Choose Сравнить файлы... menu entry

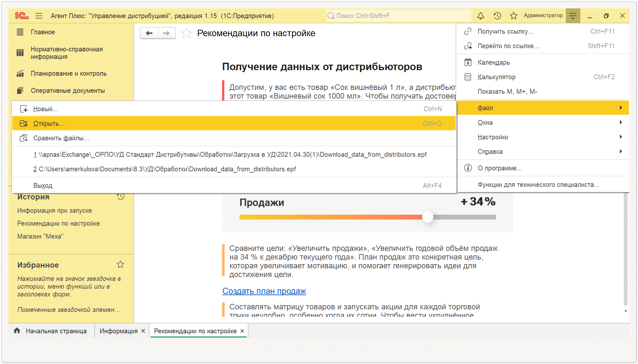234,138
